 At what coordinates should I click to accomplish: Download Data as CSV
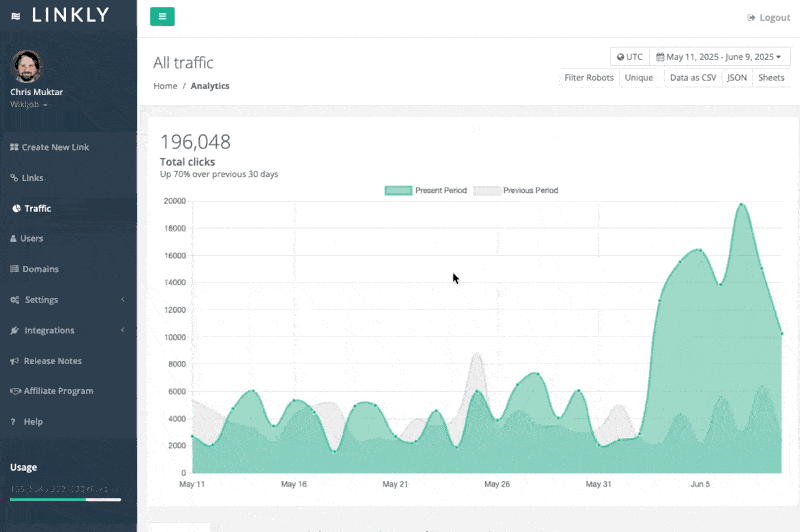pos(693,78)
